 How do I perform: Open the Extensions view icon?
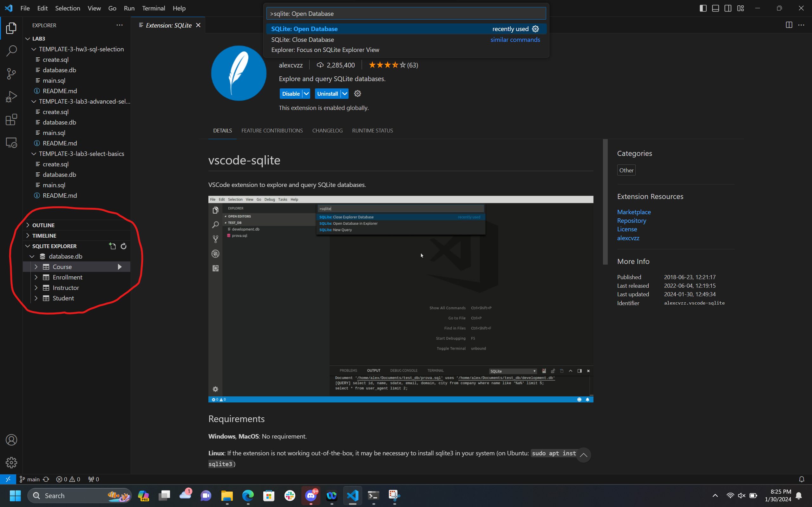[11, 120]
